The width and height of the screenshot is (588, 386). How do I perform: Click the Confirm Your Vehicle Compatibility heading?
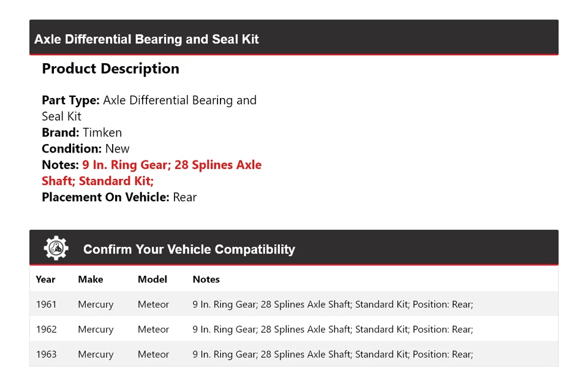tap(189, 249)
